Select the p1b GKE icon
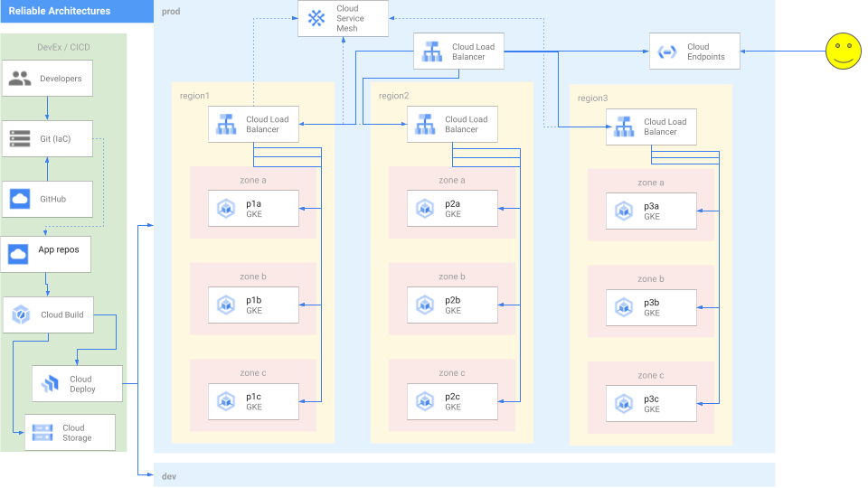 [226, 305]
